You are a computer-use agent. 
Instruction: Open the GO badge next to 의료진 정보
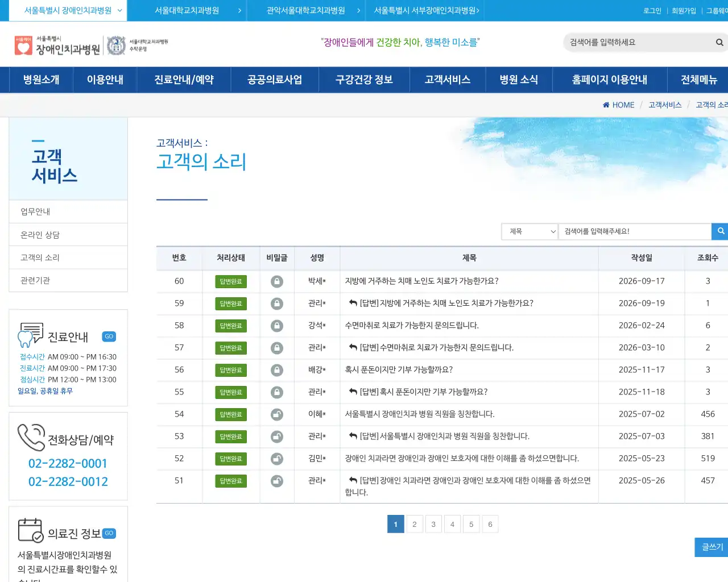[x=109, y=533]
